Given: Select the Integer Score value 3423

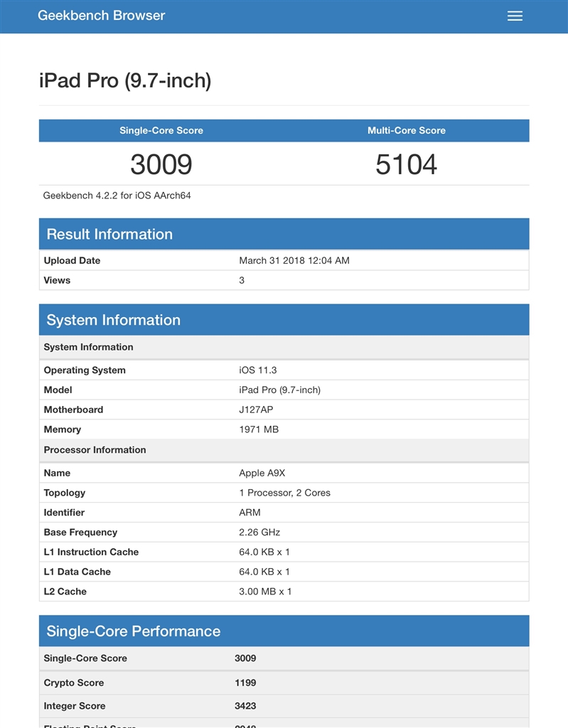Looking at the screenshot, I should (x=245, y=706).
